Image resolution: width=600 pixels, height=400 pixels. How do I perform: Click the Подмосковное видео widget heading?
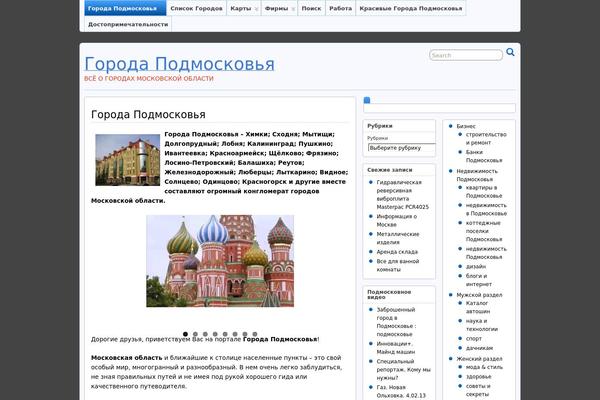click(389, 294)
